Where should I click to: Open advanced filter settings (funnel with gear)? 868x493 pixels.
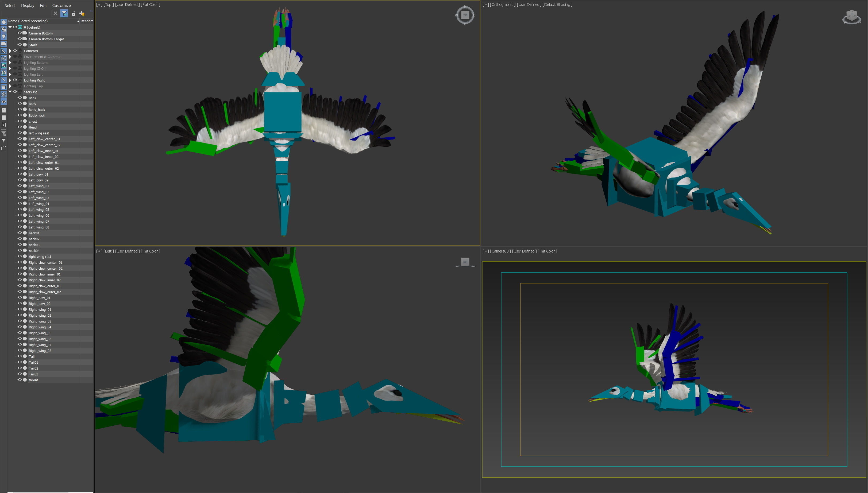click(x=4, y=133)
